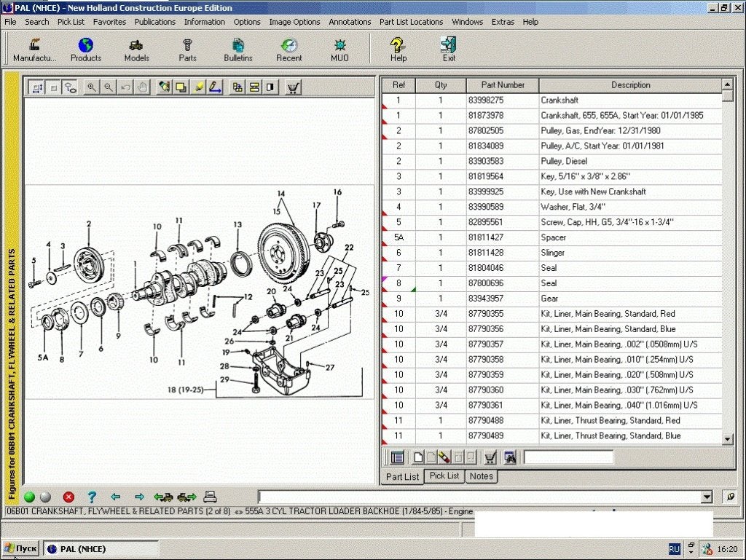Viewport: 746px width, 560px height.
Task: Open the Recent toolbar icon
Action: click(288, 50)
